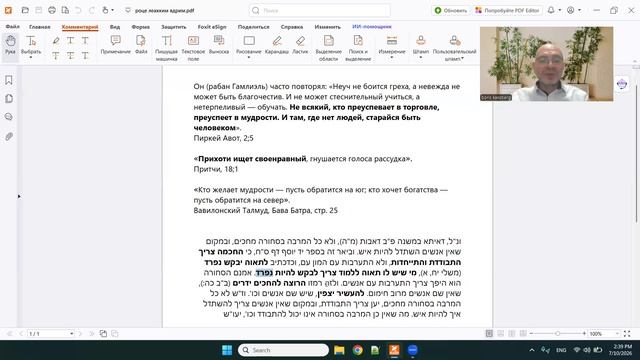Expand the left navigation panel arrow
Screen dimensions: 640x360
point(19,196)
